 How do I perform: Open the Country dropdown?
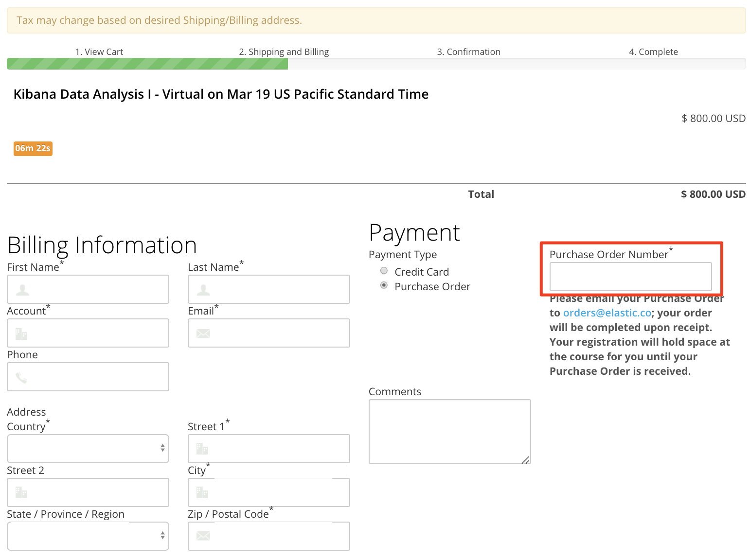88,449
